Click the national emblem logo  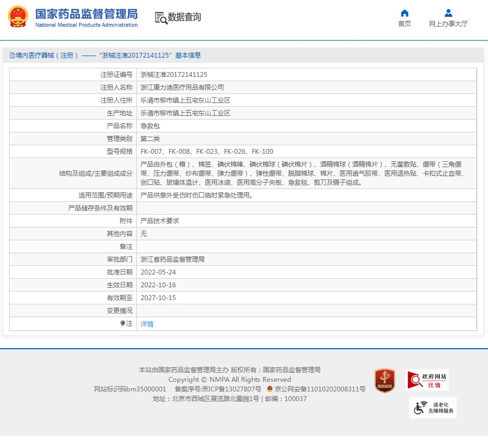click(18, 17)
